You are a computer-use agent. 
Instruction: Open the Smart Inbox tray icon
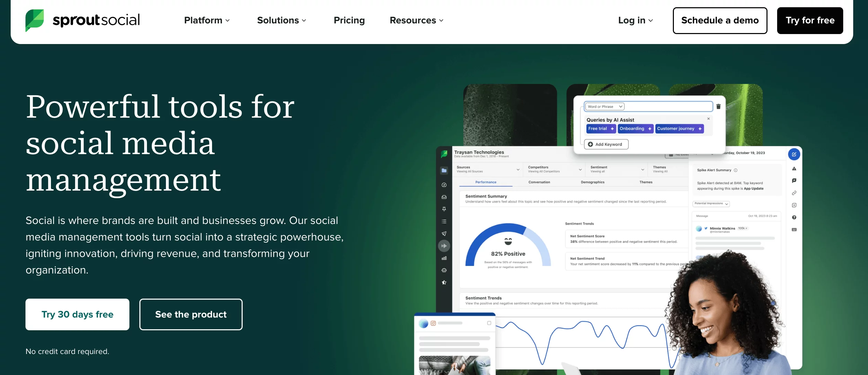click(x=444, y=197)
